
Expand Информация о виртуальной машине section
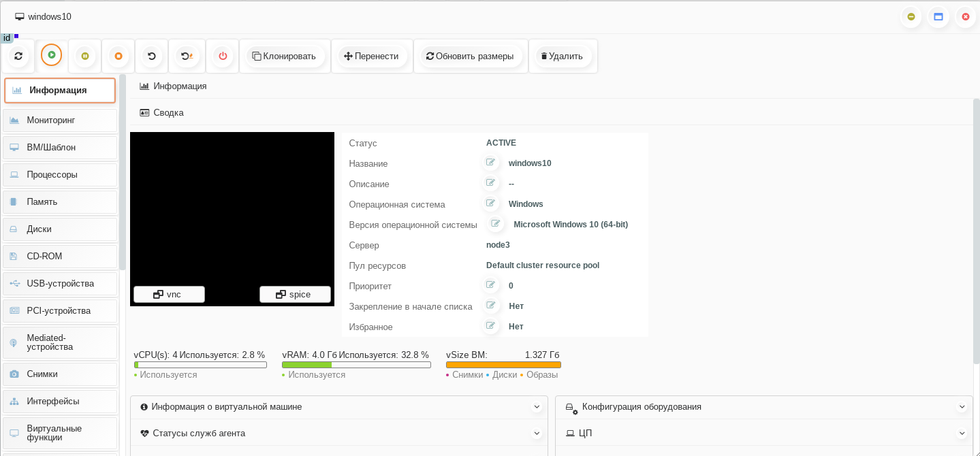537,407
